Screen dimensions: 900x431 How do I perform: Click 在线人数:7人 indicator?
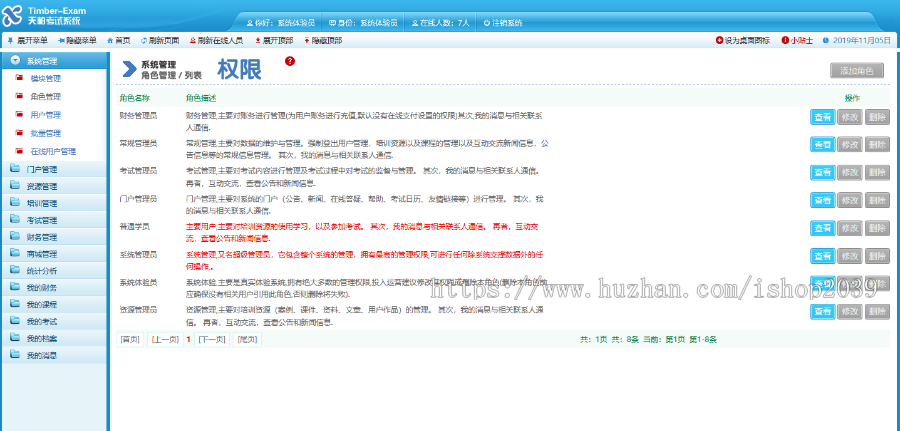click(x=441, y=24)
